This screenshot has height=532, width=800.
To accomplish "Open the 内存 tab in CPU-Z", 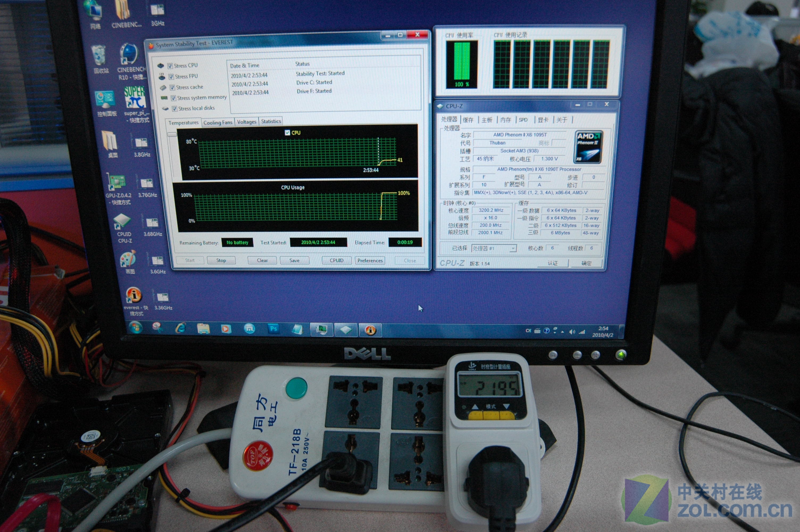I will pyautogui.click(x=505, y=120).
